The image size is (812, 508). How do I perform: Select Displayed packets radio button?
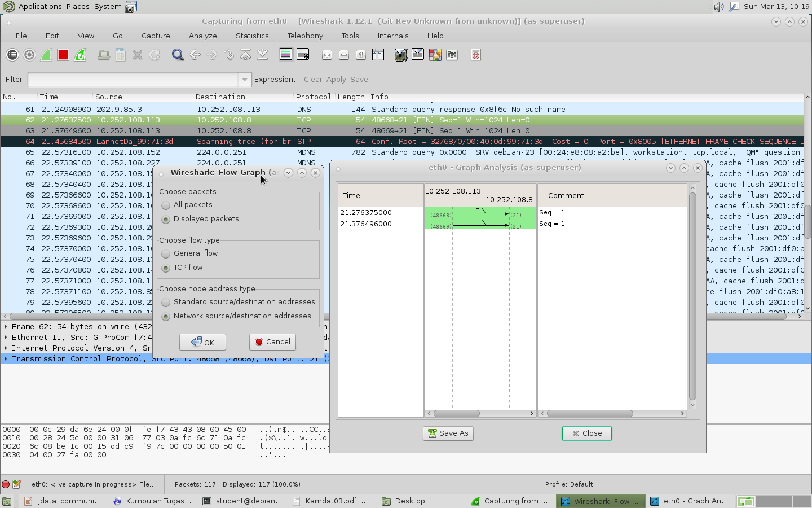(166, 219)
